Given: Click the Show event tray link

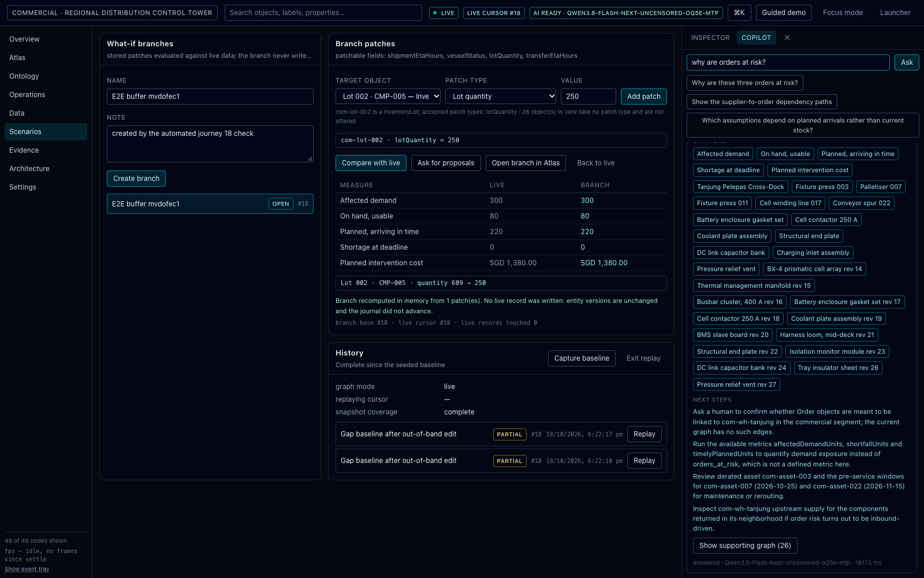Looking at the screenshot, I should [x=27, y=569].
